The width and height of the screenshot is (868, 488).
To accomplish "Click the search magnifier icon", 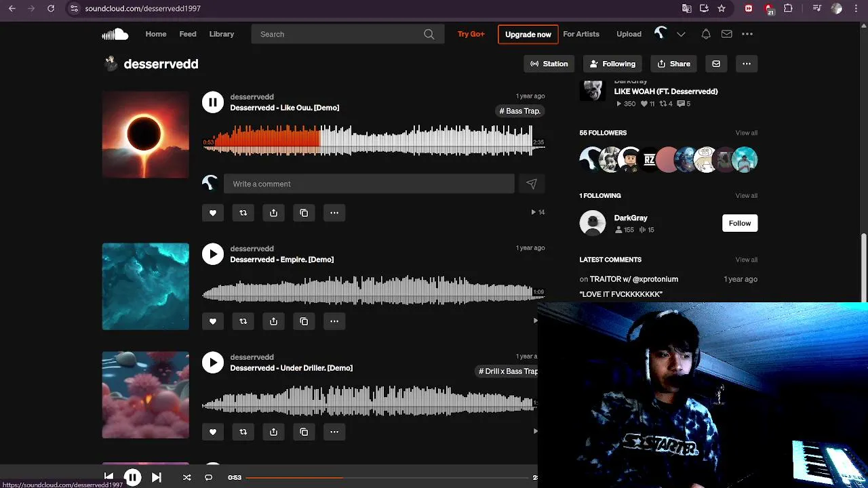I will click(x=429, y=34).
